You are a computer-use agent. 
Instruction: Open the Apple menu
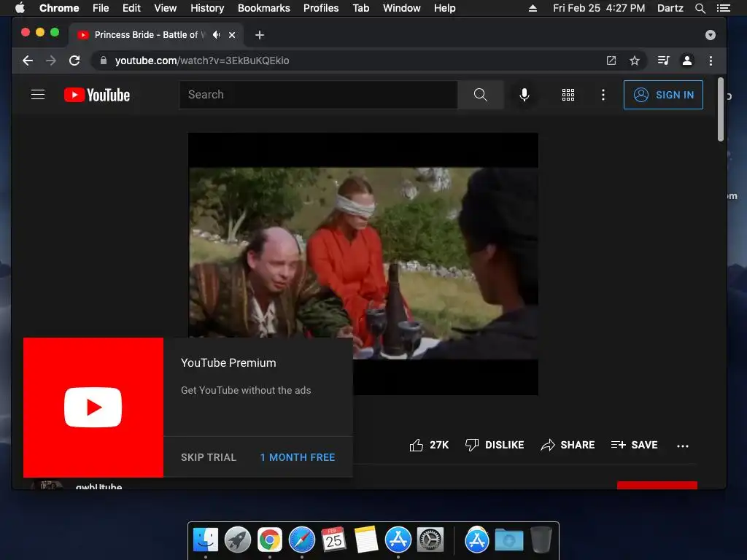click(20, 8)
